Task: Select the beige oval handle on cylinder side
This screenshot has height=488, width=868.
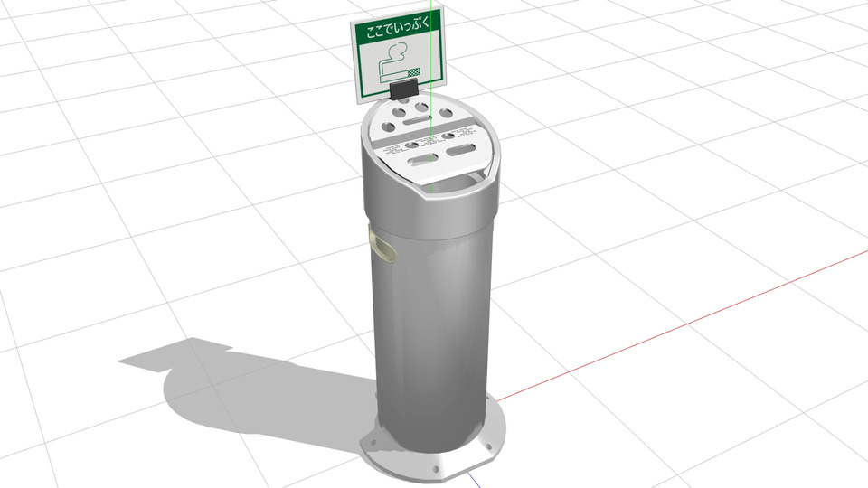Action: click(382, 246)
